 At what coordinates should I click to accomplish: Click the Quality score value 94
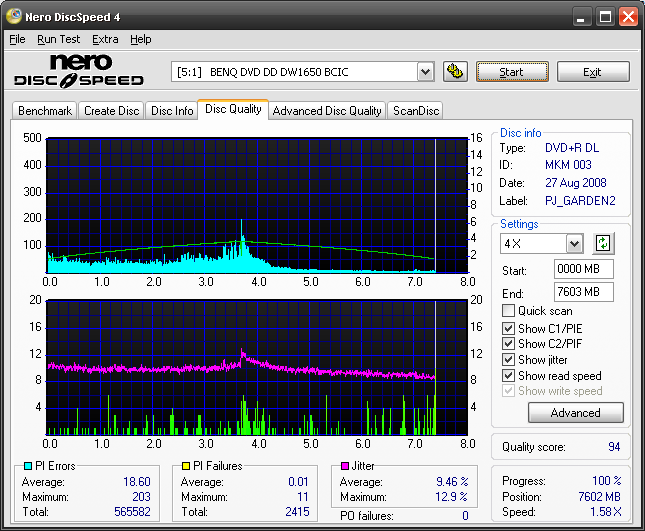(614, 447)
